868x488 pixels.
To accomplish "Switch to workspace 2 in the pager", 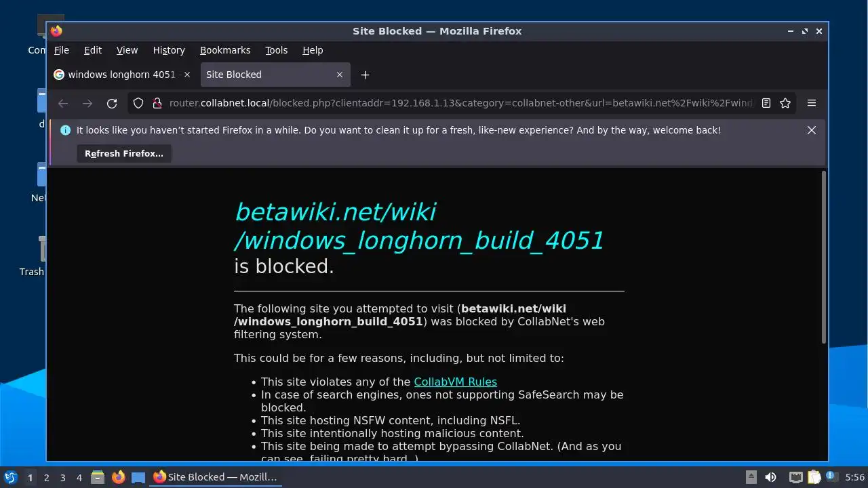I will click(x=46, y=478).
